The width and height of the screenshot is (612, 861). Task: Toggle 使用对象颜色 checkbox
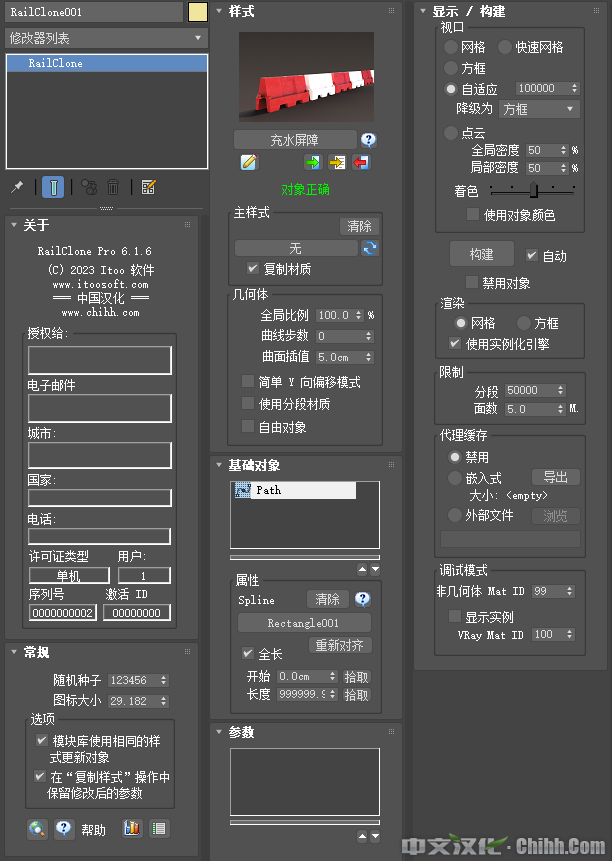[x=473, y=214]
